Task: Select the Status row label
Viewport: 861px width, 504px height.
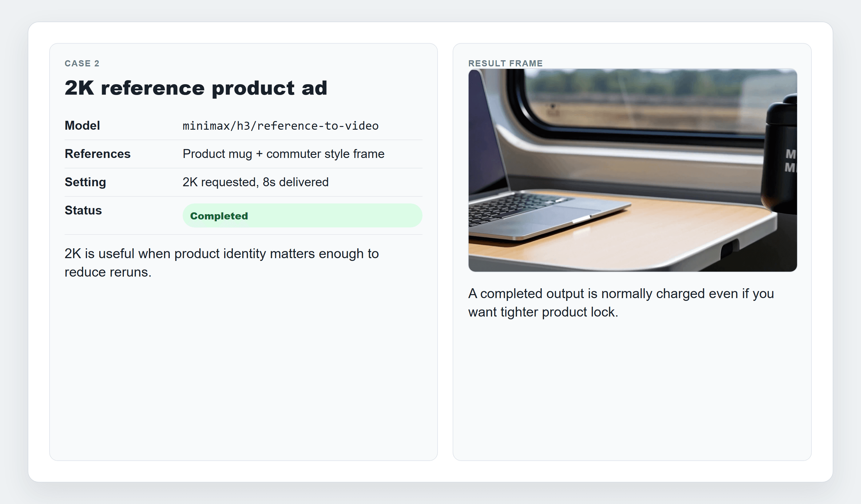Action: (x=83, y=210)
